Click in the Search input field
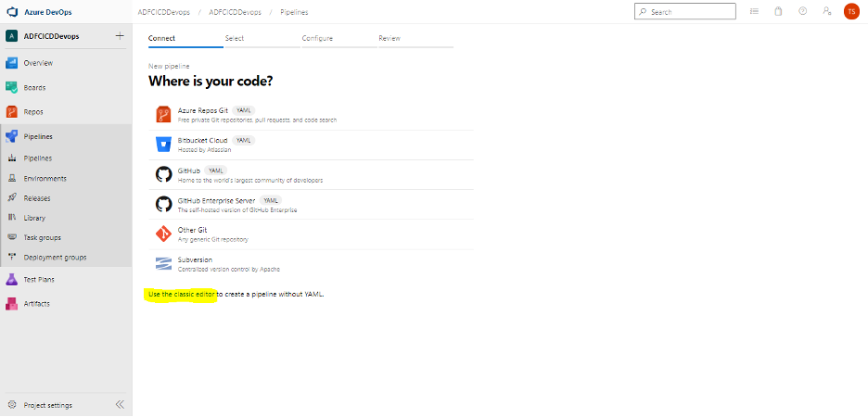 [684, 12]
